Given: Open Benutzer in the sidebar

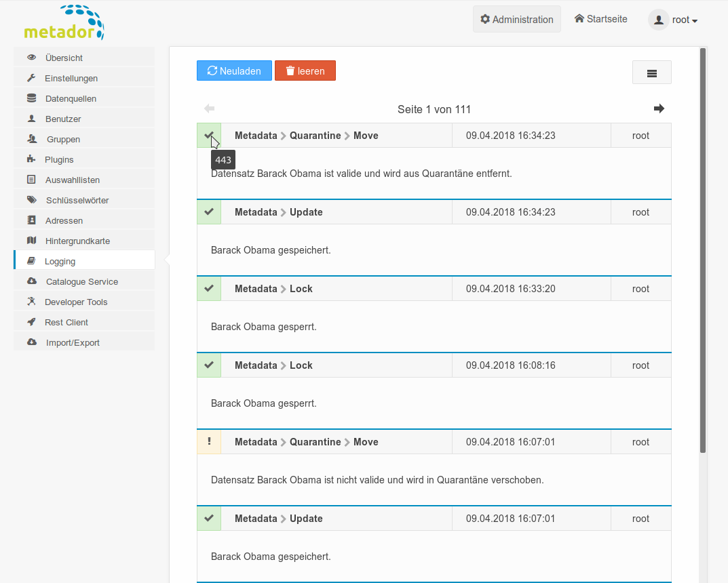Looking at the screenshot, I should [x=85, y=119].
